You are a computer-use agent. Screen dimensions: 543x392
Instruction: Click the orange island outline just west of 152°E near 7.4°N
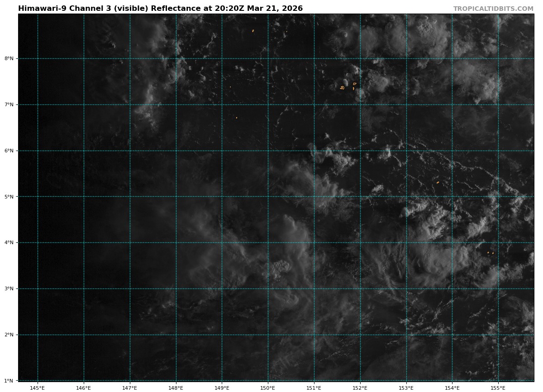pyautogui.click(x=343, y=87)
